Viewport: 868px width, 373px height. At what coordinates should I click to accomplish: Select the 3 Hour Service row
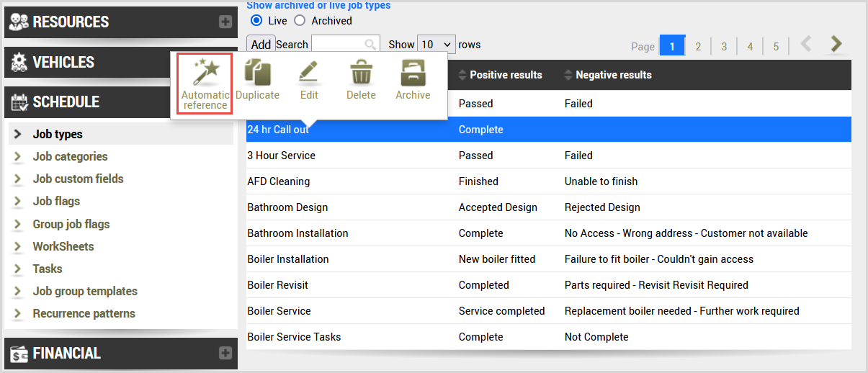pyautogui.click(x=550, y=156)
